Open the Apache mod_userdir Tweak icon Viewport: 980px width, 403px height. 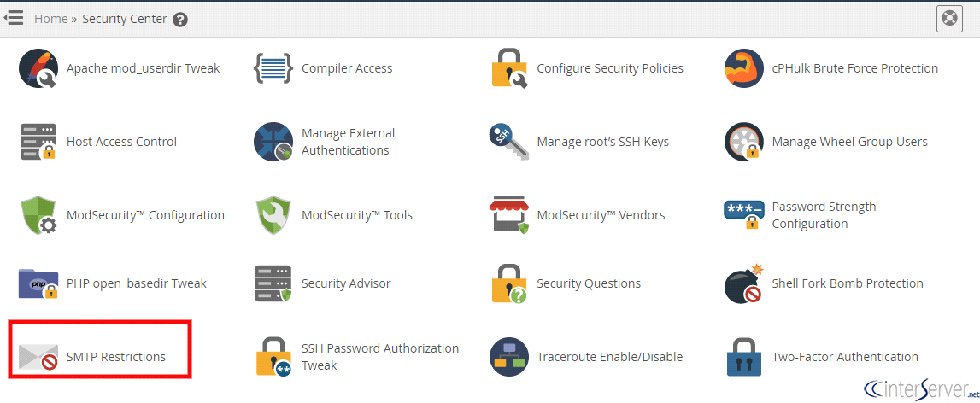pos(38,68)
